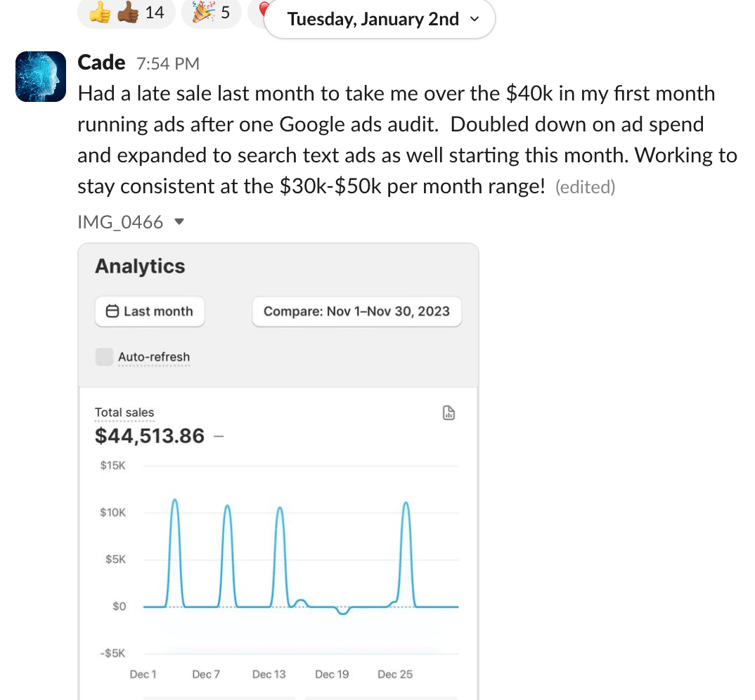The height and width of the screenshot is (700, 755).
Task: Click the Total sales metric label
Action: pyautogui.click(x=124, y=413)
